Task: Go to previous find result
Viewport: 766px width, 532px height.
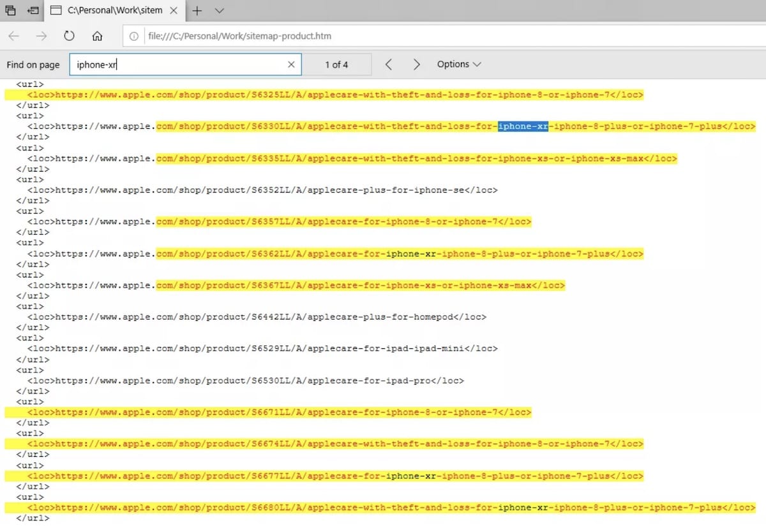Action: 388,64
